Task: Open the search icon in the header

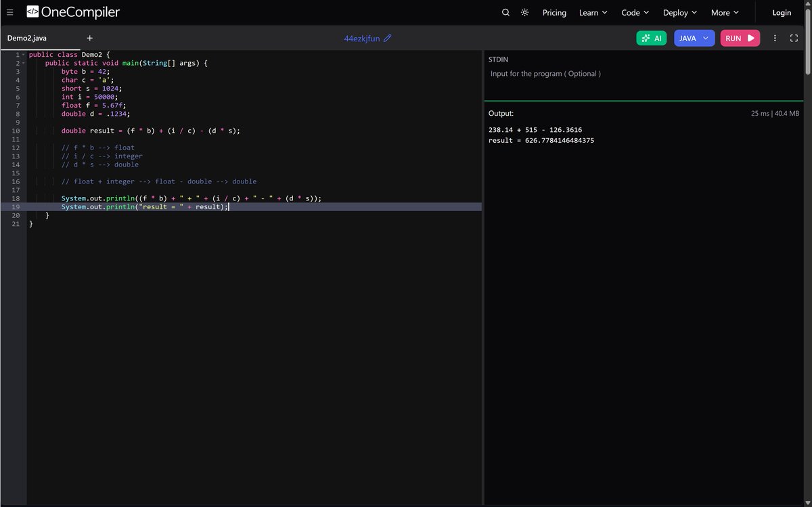Action: pyautogui.click(x=505, y=12)
